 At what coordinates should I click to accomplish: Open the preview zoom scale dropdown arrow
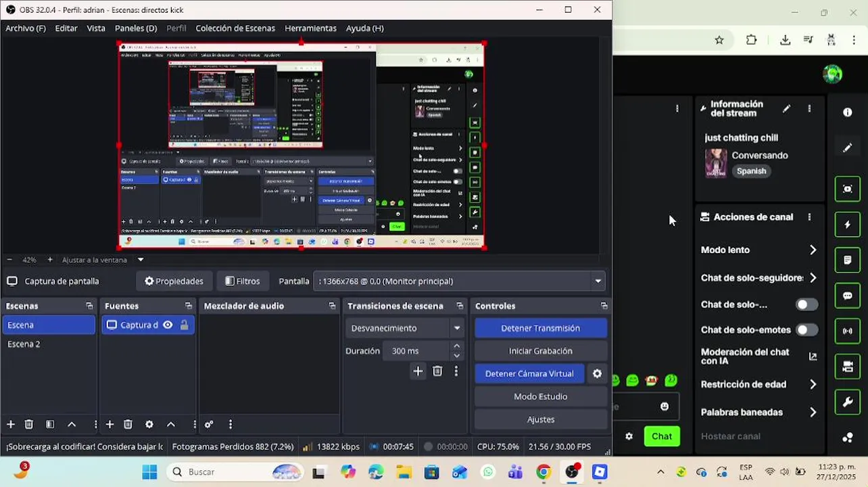(141, 260)
